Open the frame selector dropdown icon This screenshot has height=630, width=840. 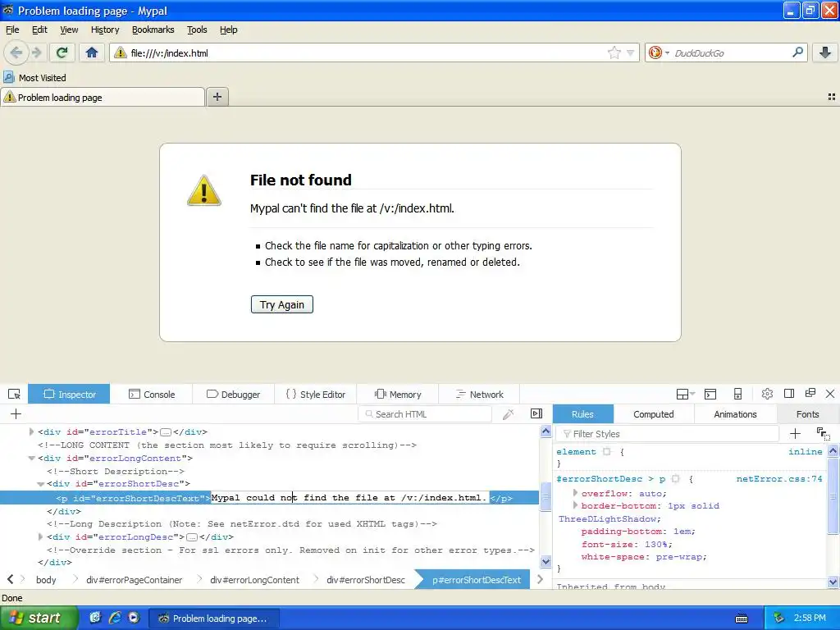685,395
